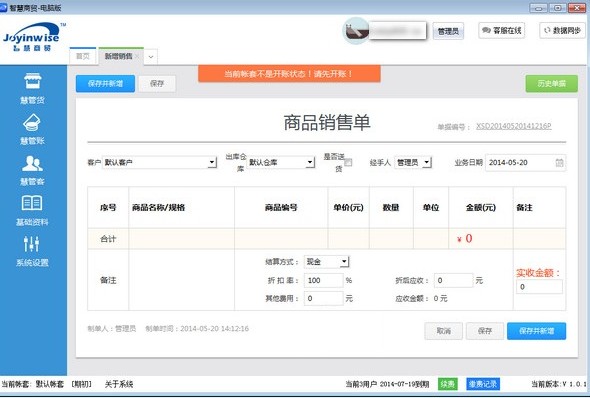Click 关于系统 in status bar

coord(119,384)
